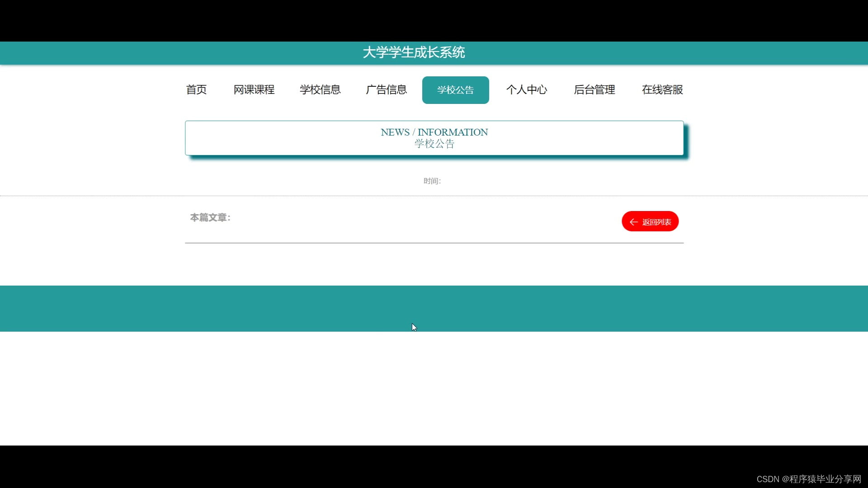Click the 时间: label
This screenshot has height=488, width=868.
pyautogui.click(x=432, y=181)
